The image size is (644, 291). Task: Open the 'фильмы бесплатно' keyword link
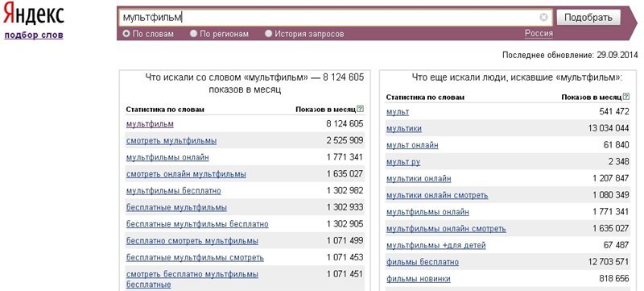[x=423, y=262]
